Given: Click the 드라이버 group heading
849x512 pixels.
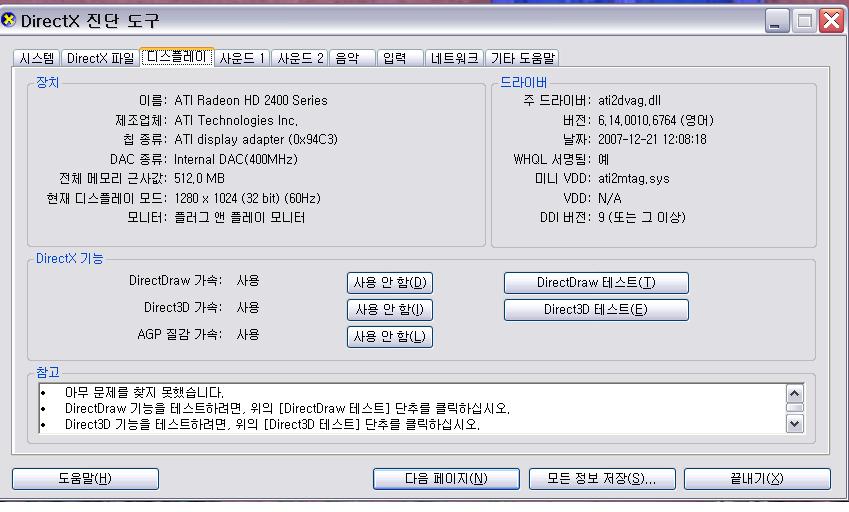Looking at the screenshot, I should coord(523,82).
